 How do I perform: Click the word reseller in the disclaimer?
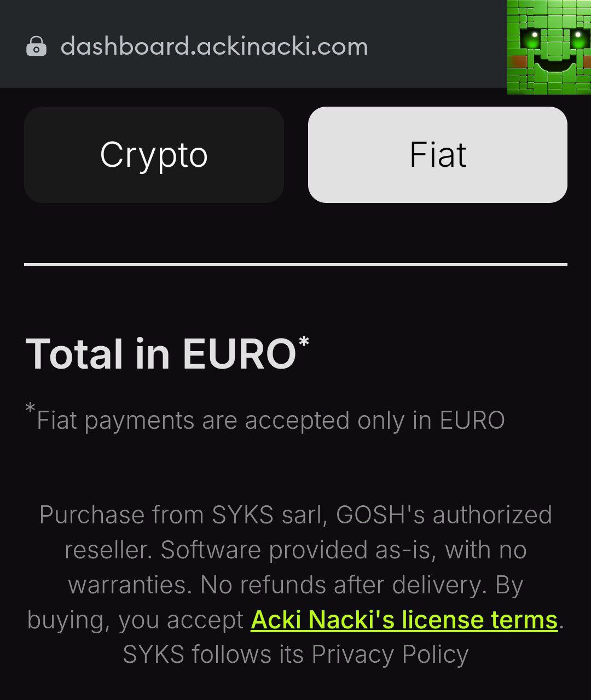pyautogui.click(x=108, y=550)
